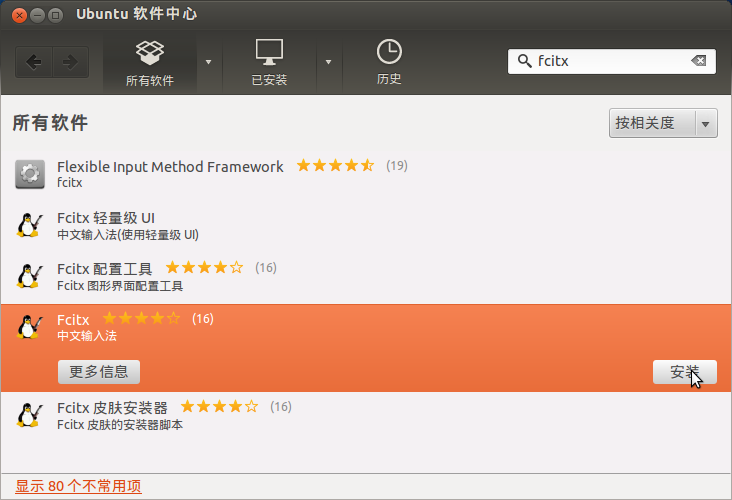
Task: Maximize the Ubuntu 软件中心 window
Action: coord(56,15)
